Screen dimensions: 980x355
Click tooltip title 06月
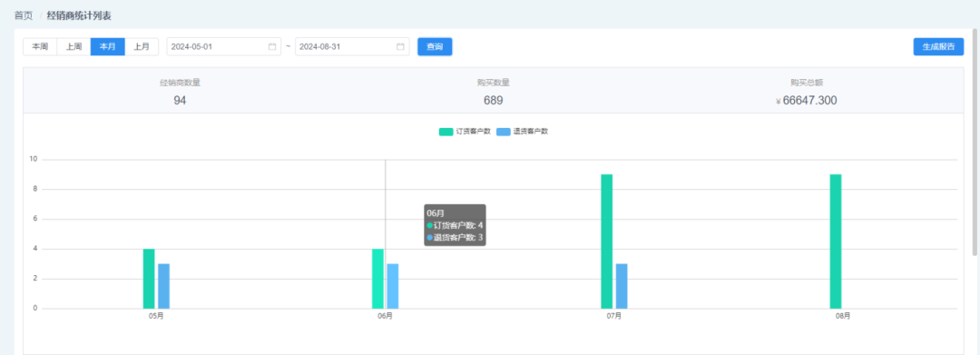pyautogui.click(x=436, y=213)
